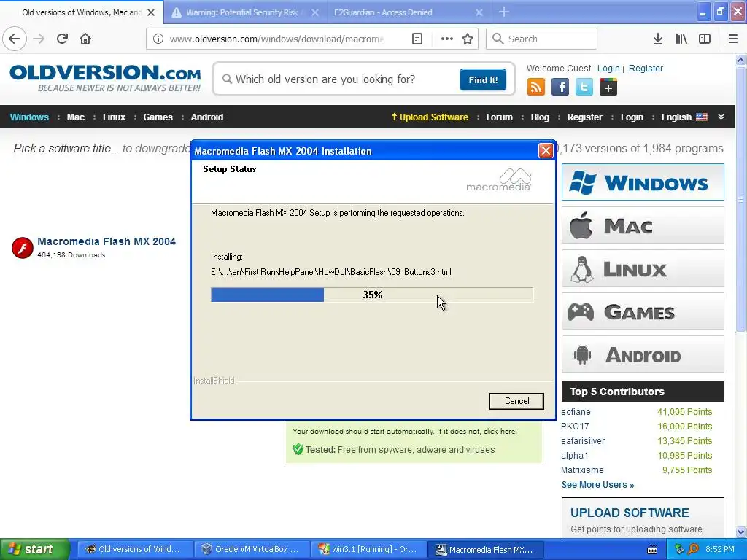Image resolution: width=747 pixels, height=560 pixels.
Task: Bookmark this page with the star icon
Action: tap(468, 39)
